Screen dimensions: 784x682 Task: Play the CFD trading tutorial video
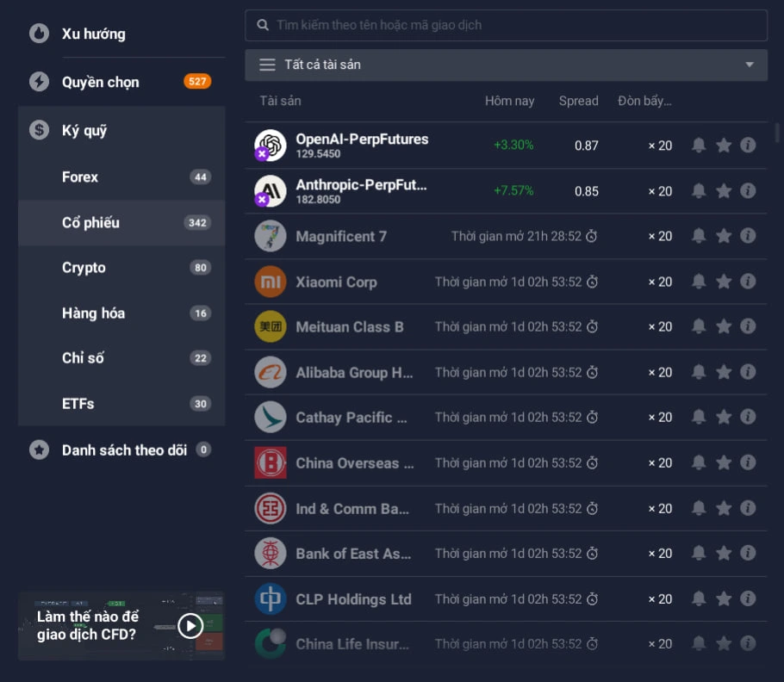(x=190, y=625)
